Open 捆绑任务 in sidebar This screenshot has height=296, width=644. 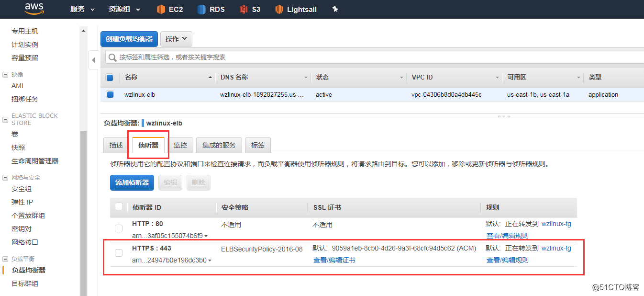coord(25,99)
